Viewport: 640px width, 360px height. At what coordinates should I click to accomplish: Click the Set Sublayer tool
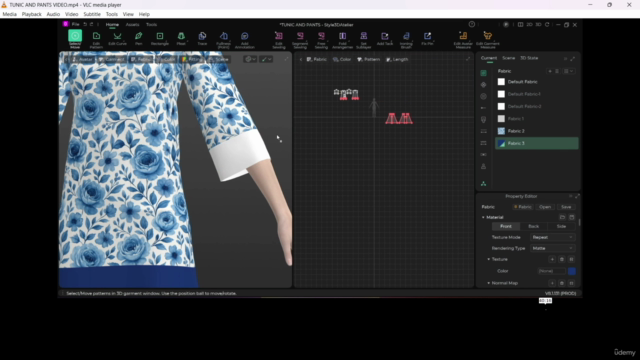click(x=364, y=39)
